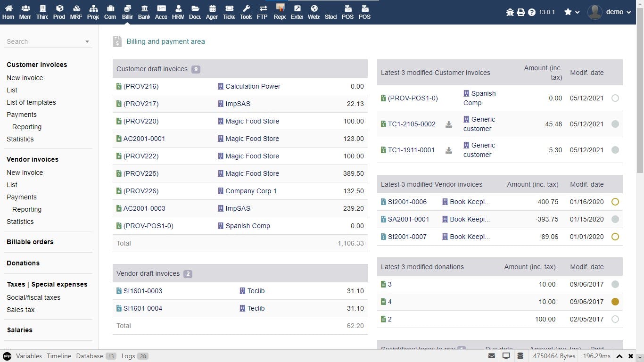Click the status circle for SI2001-0006
This screenshot has width=644, height=362.
pyautogui.click(x=615, y=202)
